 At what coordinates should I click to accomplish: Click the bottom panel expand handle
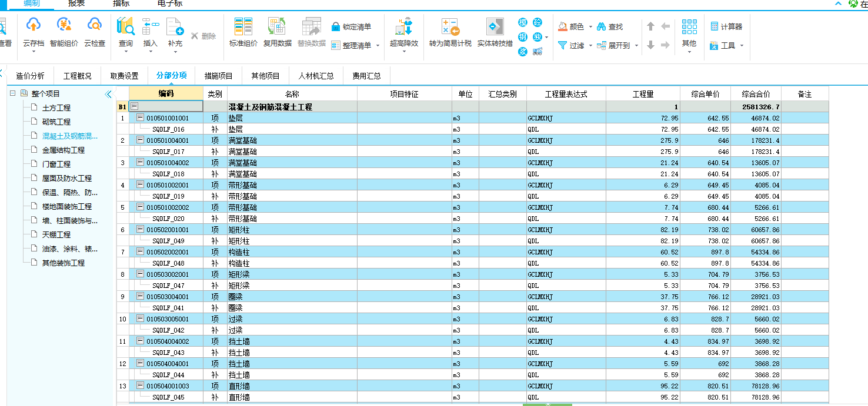pos(547,404)
